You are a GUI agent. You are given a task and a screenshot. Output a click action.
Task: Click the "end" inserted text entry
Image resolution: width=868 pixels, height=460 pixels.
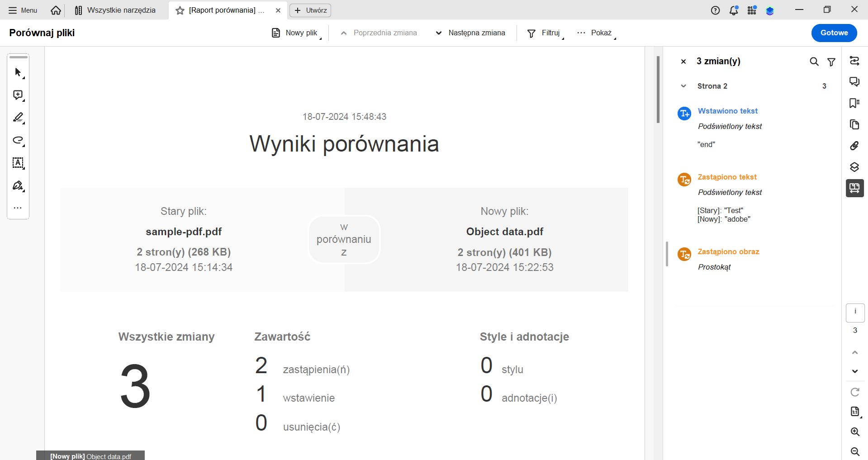(x=706, y=144)
